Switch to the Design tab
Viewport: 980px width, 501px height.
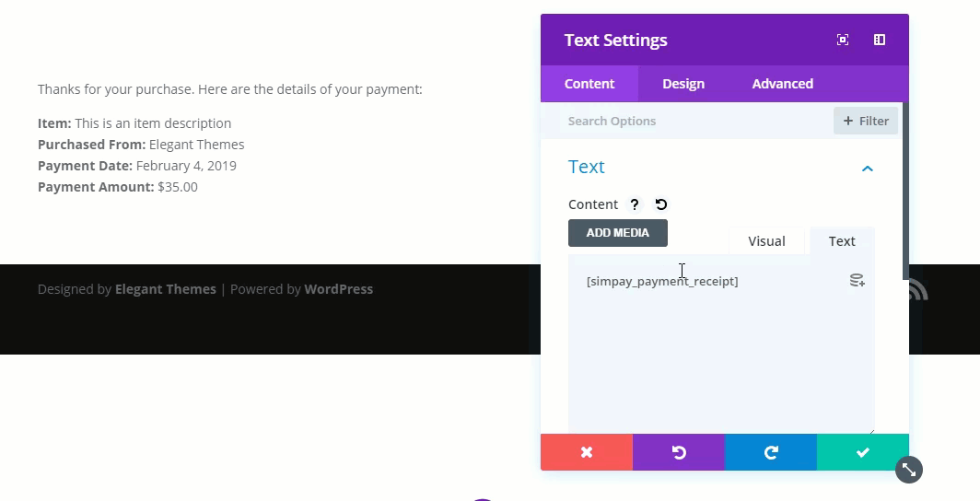click(x=683, y=84)
